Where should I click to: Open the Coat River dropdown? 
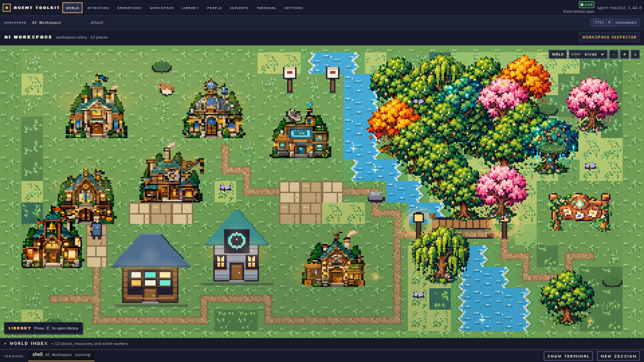point(588,54)
